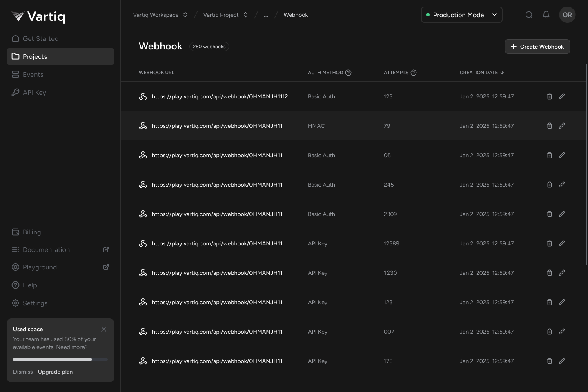The image size is (588, 392).
Task: Click the Webhook breadcrumb
Action: 296,15
